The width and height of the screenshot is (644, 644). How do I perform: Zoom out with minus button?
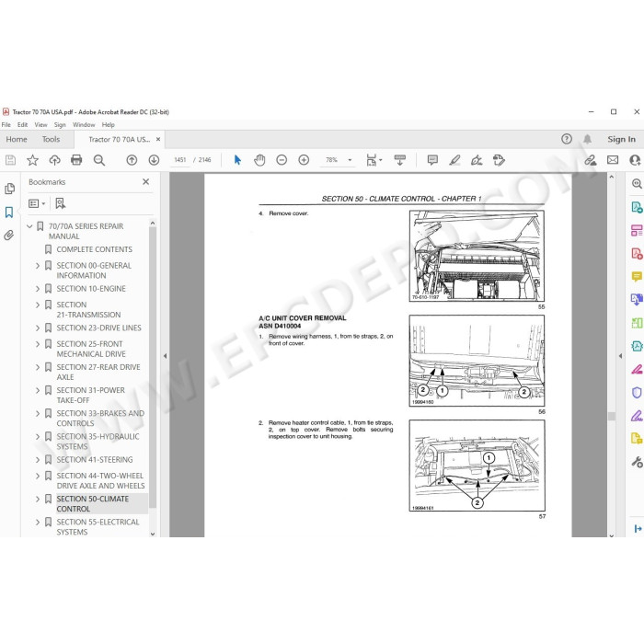pyautogui.click(x=282, y=160)
